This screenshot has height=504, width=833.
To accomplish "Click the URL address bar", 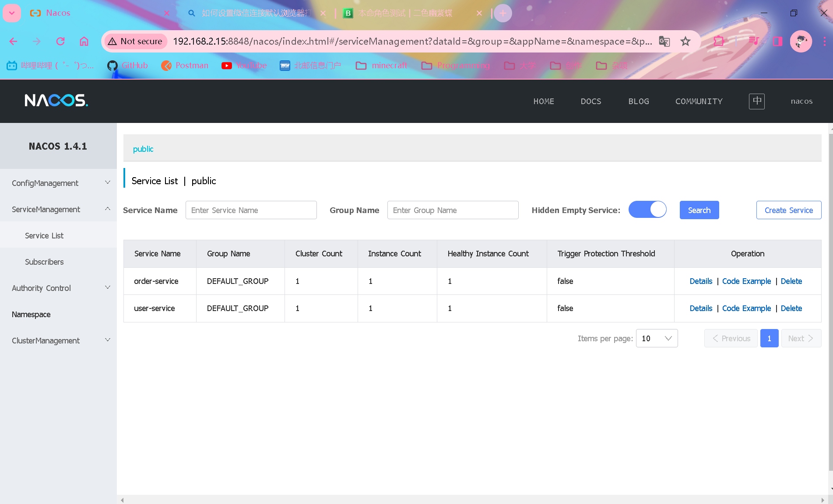I will pos(412,42).
